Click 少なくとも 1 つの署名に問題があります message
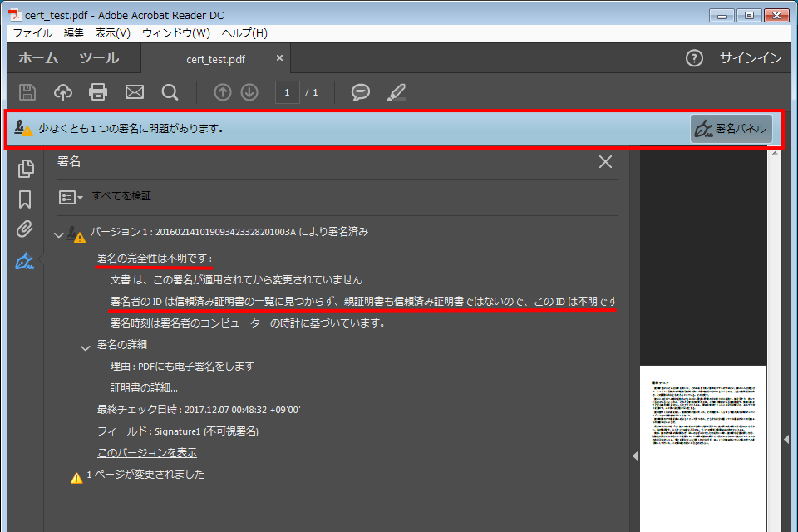This screenshot has width=798, height=532. (131, 128)
